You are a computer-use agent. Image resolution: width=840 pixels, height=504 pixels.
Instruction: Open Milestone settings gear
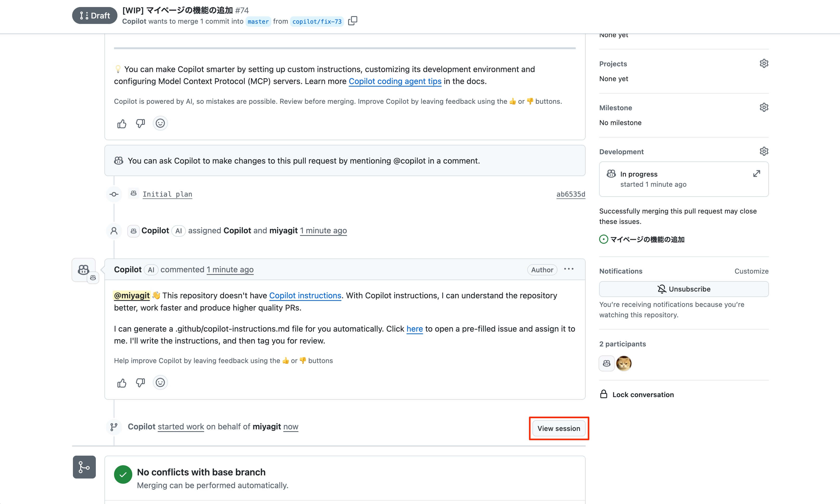[764, 108]
